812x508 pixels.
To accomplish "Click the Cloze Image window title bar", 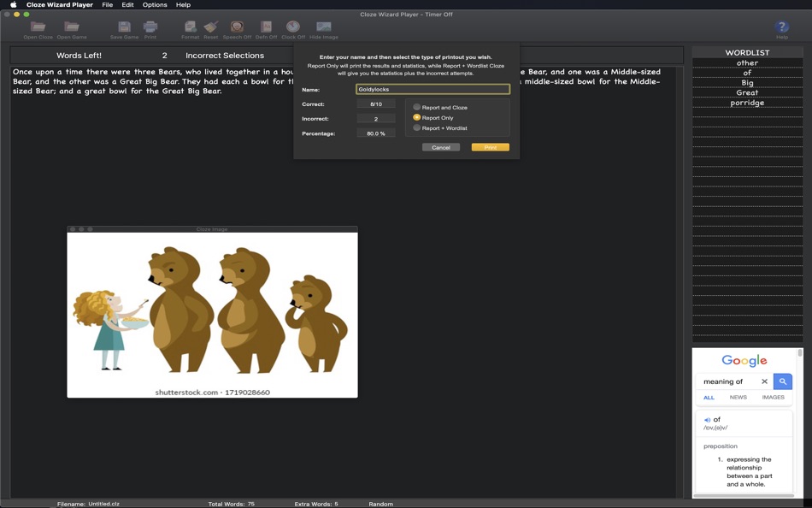I will coord(212,229).
